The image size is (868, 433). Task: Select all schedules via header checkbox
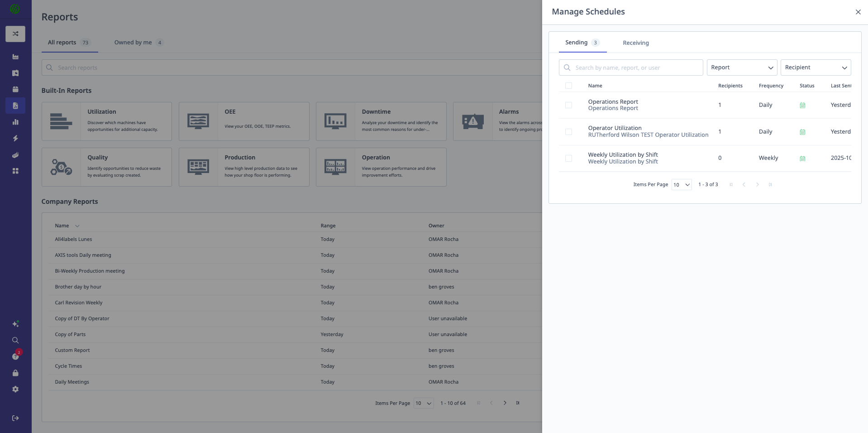click(x=569, y=85)
